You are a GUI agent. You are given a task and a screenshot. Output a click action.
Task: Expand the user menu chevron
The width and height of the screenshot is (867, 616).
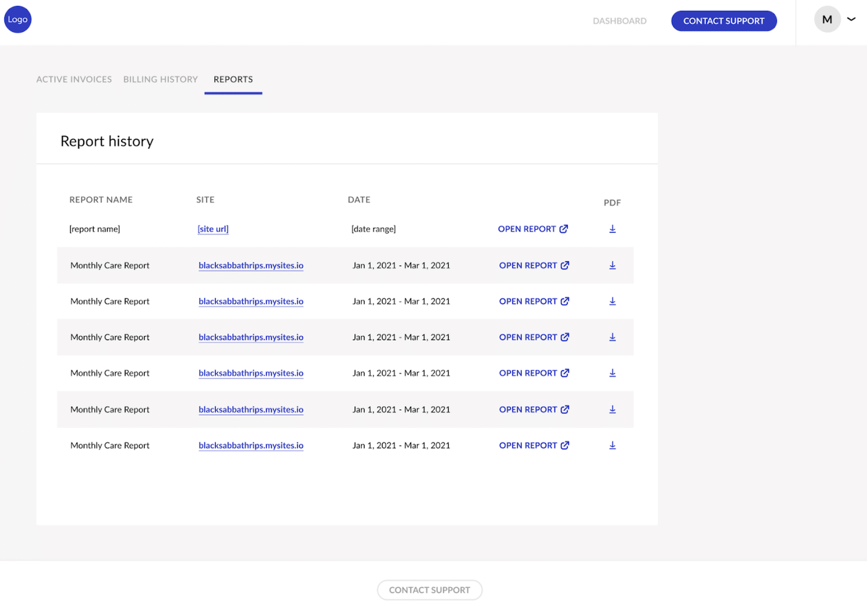tap(851, 20)
